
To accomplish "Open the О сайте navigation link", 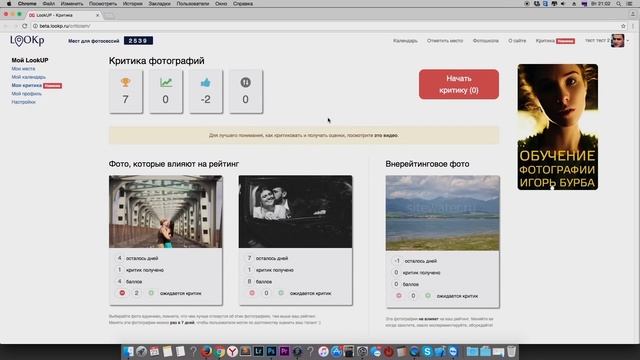I will point(517,41).
